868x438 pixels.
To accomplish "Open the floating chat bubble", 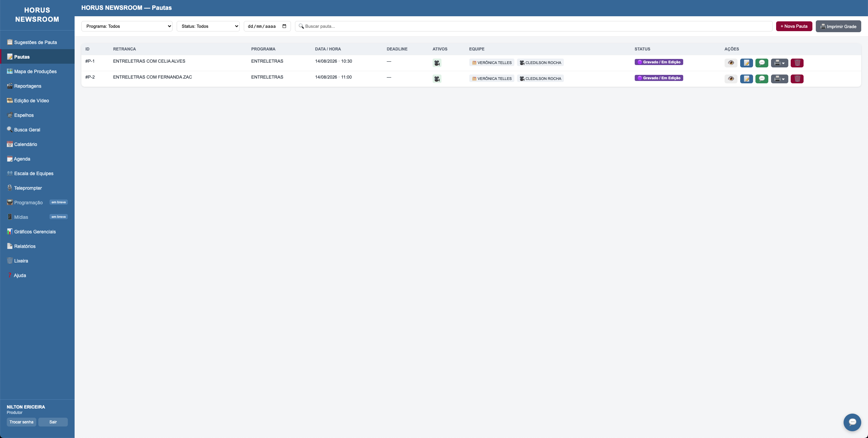I will tap(852, 422).
